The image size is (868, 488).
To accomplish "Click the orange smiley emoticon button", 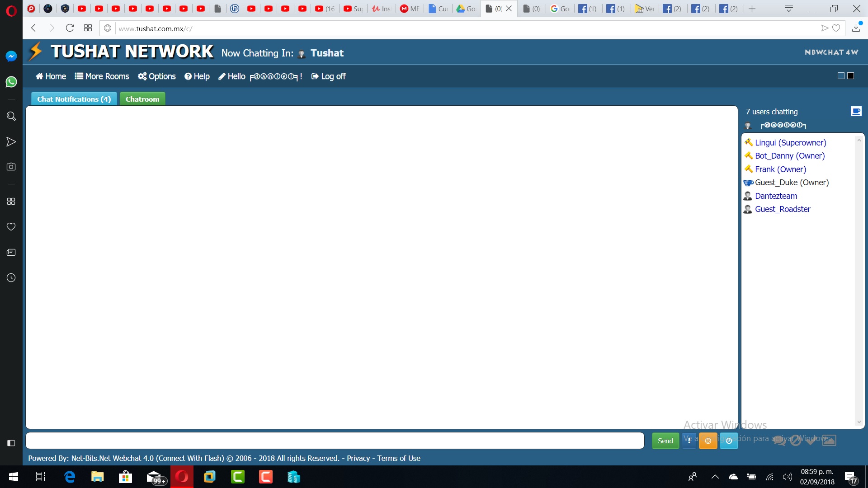I will [x=708, y=441].
